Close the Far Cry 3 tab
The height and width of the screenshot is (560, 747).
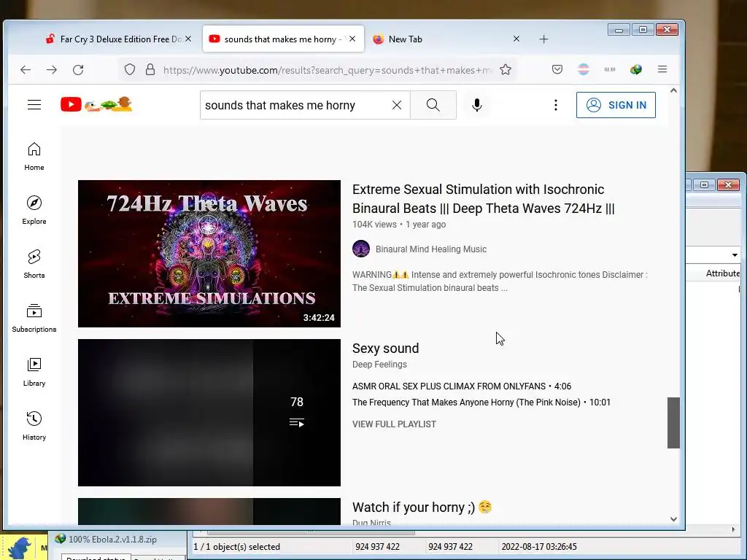[x=188, y=39]
